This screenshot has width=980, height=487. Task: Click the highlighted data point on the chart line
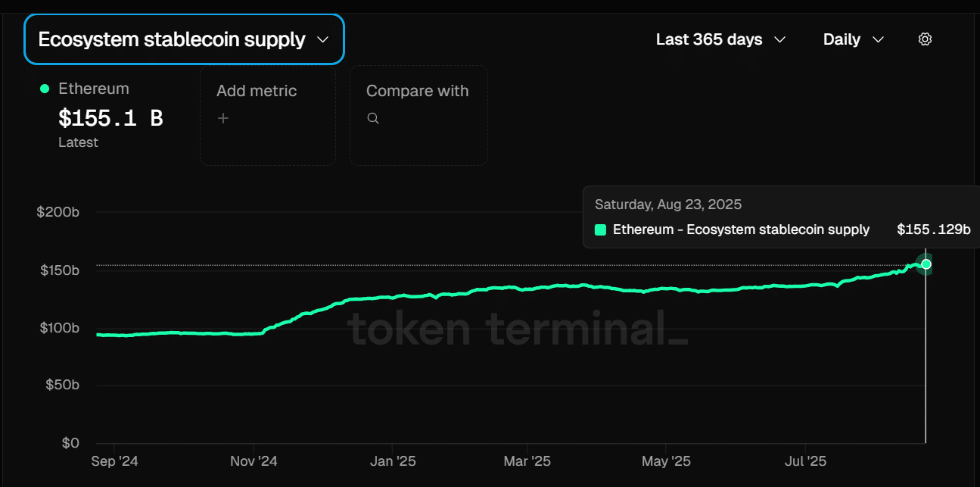[926, 264]
